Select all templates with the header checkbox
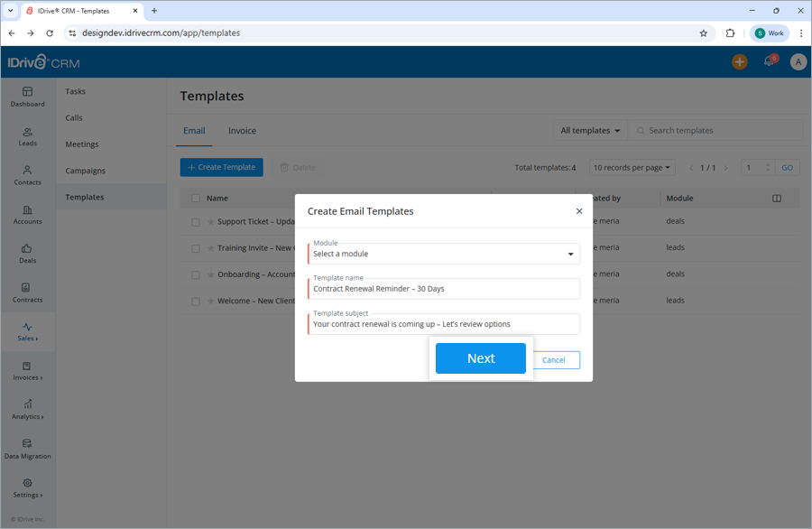This screenshot has height=529, width=812. click(196, 198)
